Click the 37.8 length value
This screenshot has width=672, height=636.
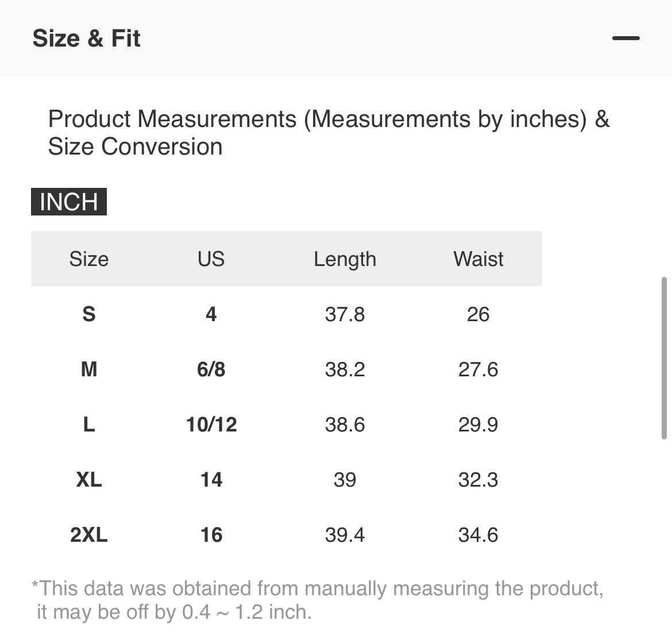click(x=345, y=314)
